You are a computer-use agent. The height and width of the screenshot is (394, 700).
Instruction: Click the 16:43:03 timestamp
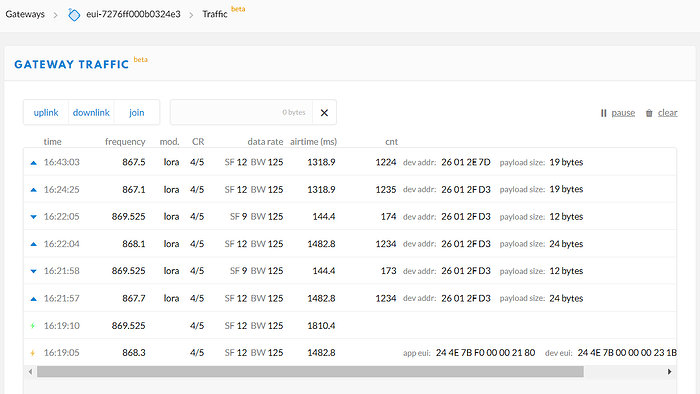pos(62,162)
